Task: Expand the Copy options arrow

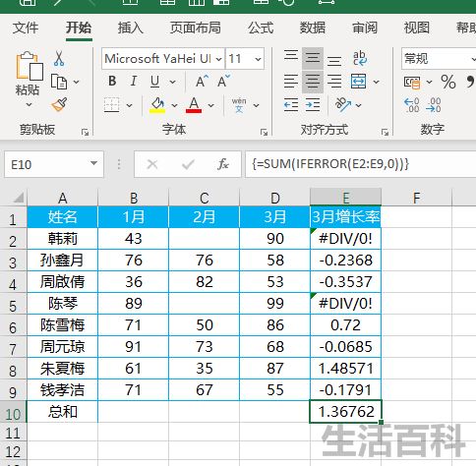Action: coord(76,82)
